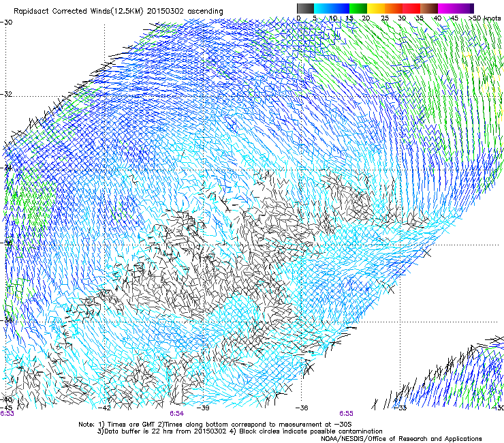
Task: Click the yellow 20-25 knots legend swatch
Action: [x=376, y=8]
